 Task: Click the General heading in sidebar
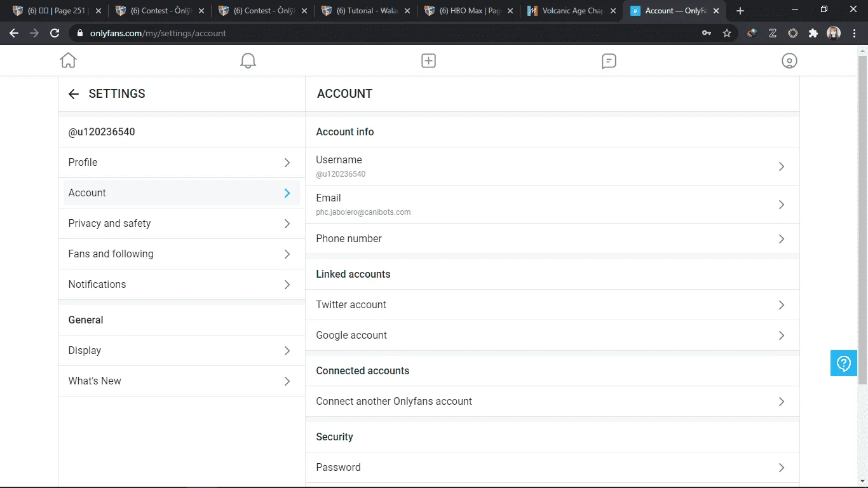tap(86, 320)
